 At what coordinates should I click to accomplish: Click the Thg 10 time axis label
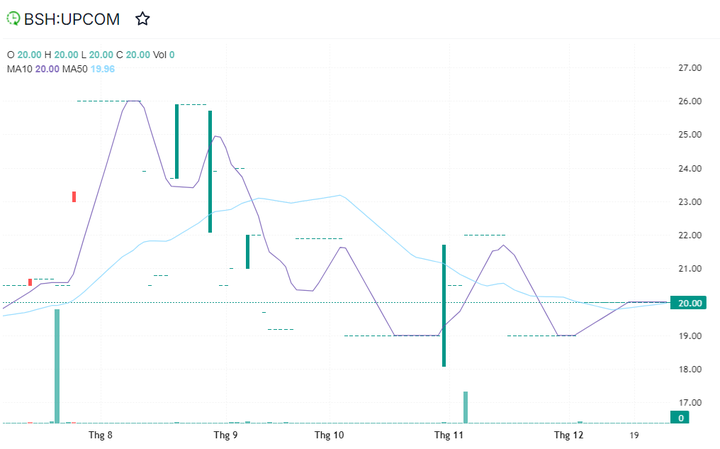329,436
